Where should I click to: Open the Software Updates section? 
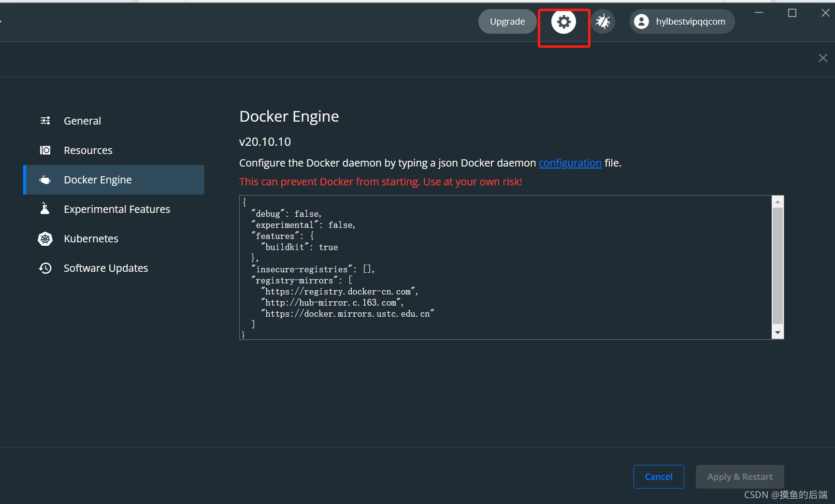tap(114, 268)
